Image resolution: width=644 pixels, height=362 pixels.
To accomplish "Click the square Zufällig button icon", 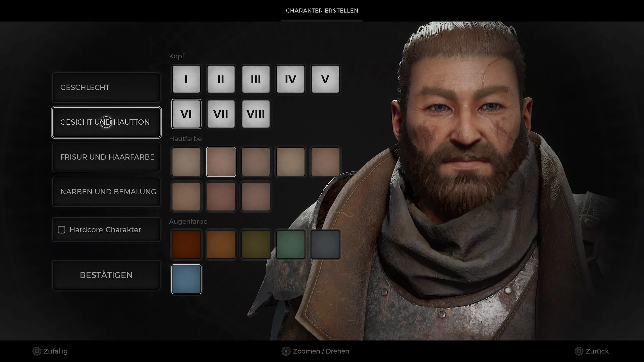I will pyautogui.click(x=37, y=351).
